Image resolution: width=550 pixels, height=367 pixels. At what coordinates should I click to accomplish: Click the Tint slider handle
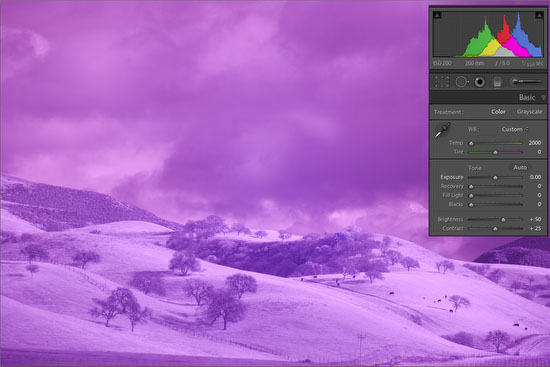(x=495, y=152)
